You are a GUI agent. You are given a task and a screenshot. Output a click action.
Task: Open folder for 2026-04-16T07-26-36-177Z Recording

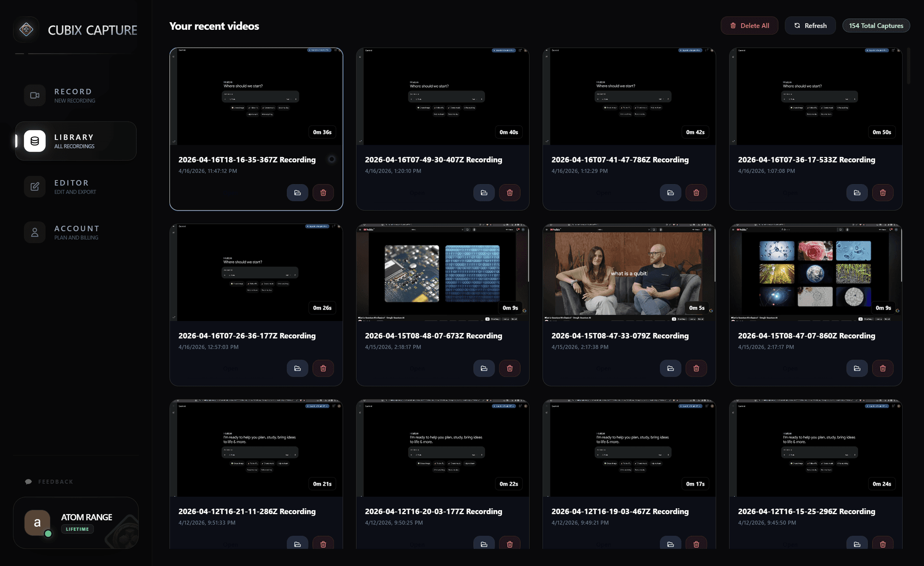click(x=297, y=368)
